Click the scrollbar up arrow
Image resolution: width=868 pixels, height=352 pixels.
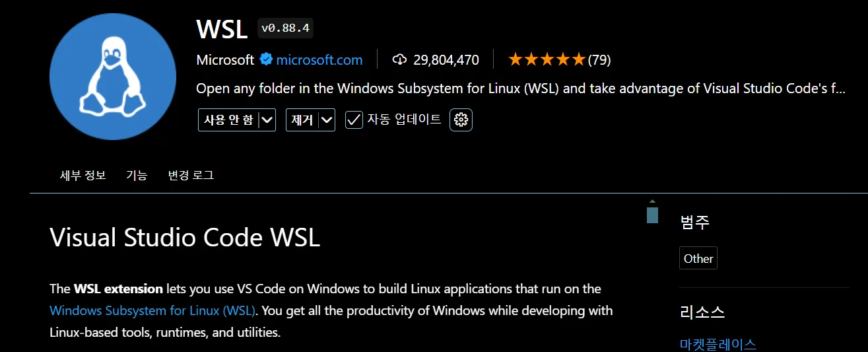pyautogui.click(x=652, y=201)
